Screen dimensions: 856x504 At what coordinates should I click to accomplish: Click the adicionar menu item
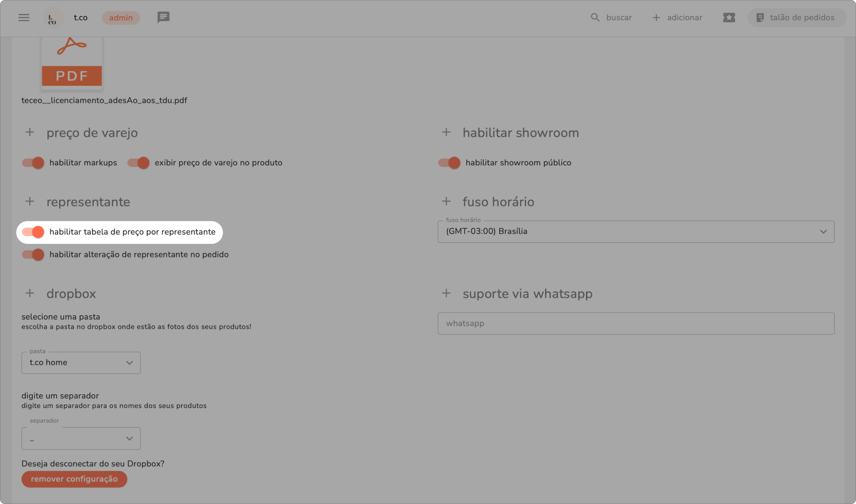677,17
